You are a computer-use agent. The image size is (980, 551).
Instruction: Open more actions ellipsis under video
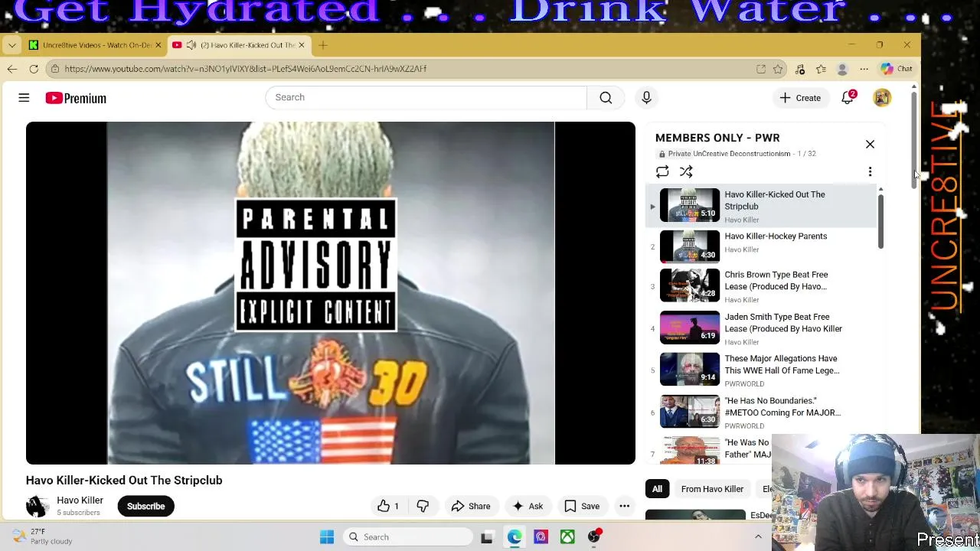click(x=625, y=506)
